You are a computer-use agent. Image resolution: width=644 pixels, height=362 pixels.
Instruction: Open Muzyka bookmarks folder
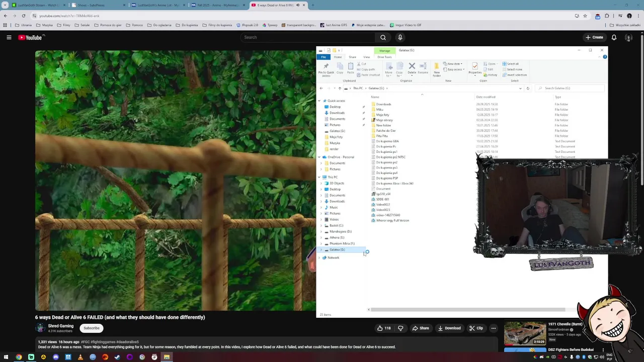coord(44,25)
